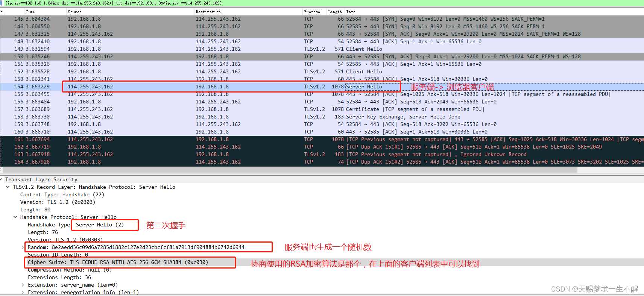Select packet 147 SYN, ACK row
644x296 pixels.
click(322, 34)
